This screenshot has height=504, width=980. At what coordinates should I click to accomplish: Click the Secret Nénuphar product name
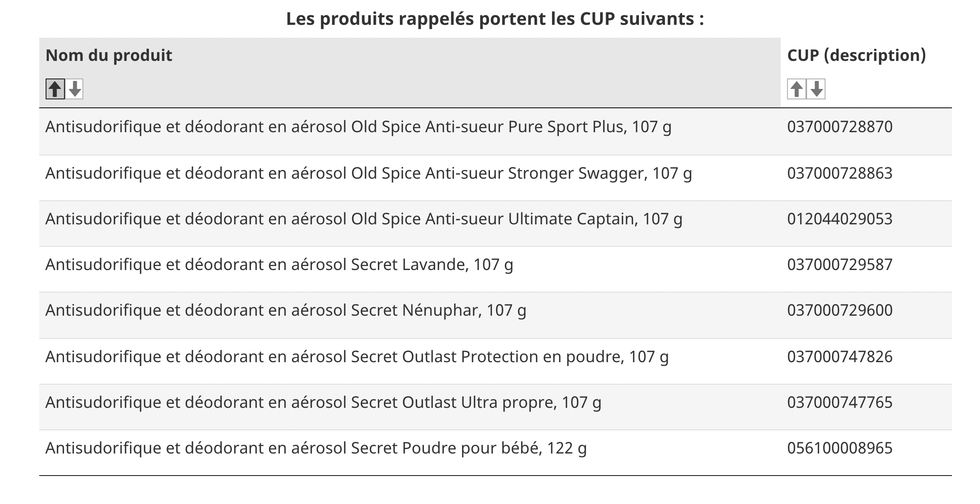tap(285, 310)
